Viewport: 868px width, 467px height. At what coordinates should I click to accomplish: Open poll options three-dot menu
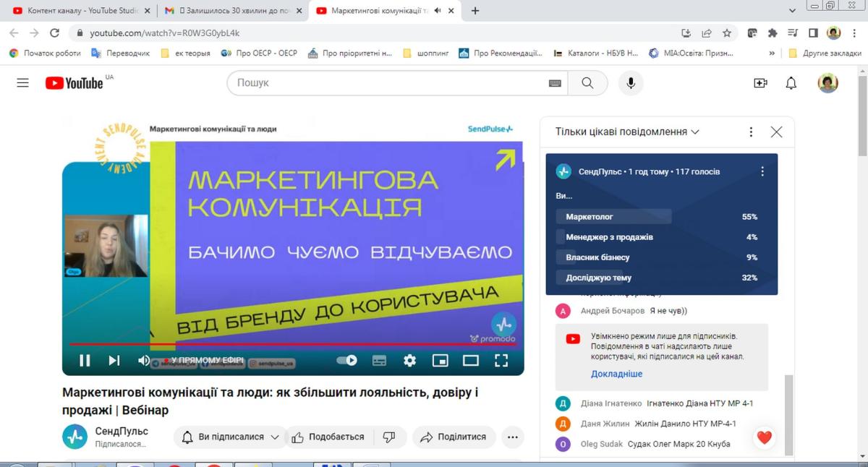pos(762,172)
